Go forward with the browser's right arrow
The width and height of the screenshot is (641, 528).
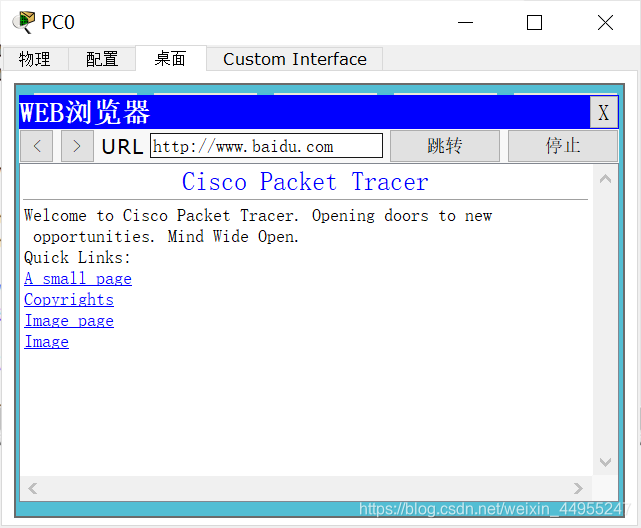point(77,146)
